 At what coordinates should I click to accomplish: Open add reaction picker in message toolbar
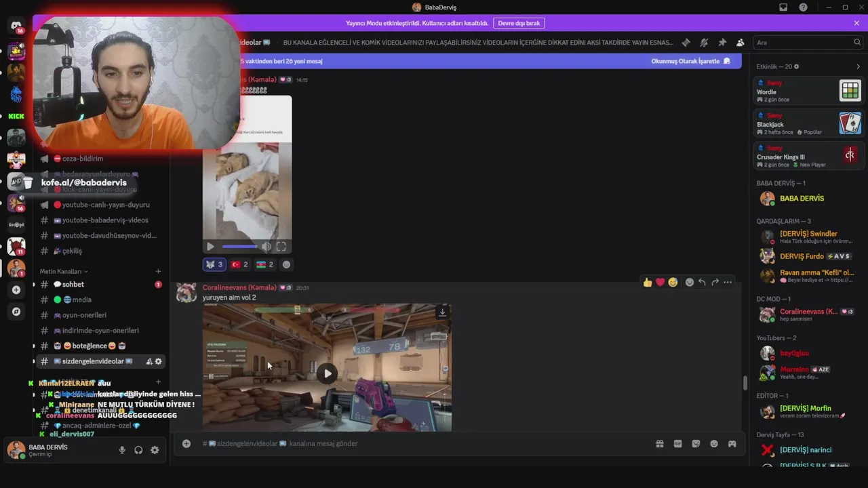690,282
